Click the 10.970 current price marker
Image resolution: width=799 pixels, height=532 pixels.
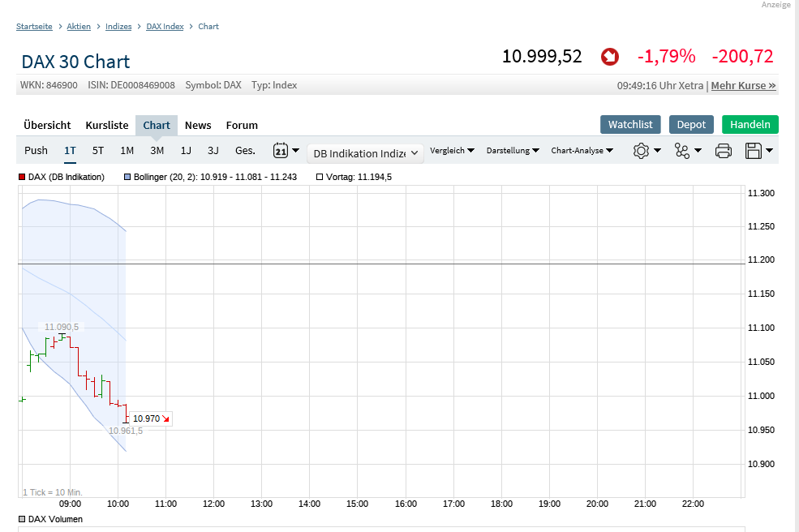(x=151, y=419)
